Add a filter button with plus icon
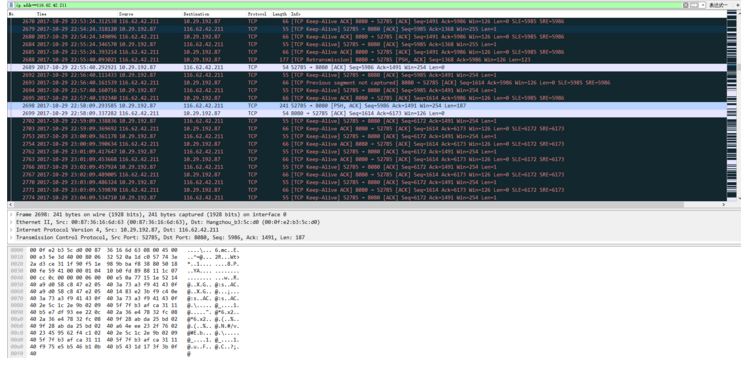 737,5
